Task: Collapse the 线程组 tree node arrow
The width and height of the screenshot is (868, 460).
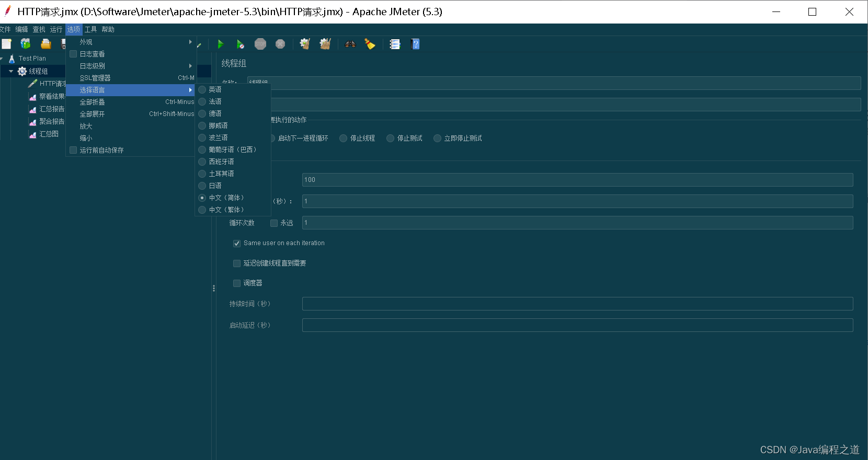Action: [x=10, y=71]
